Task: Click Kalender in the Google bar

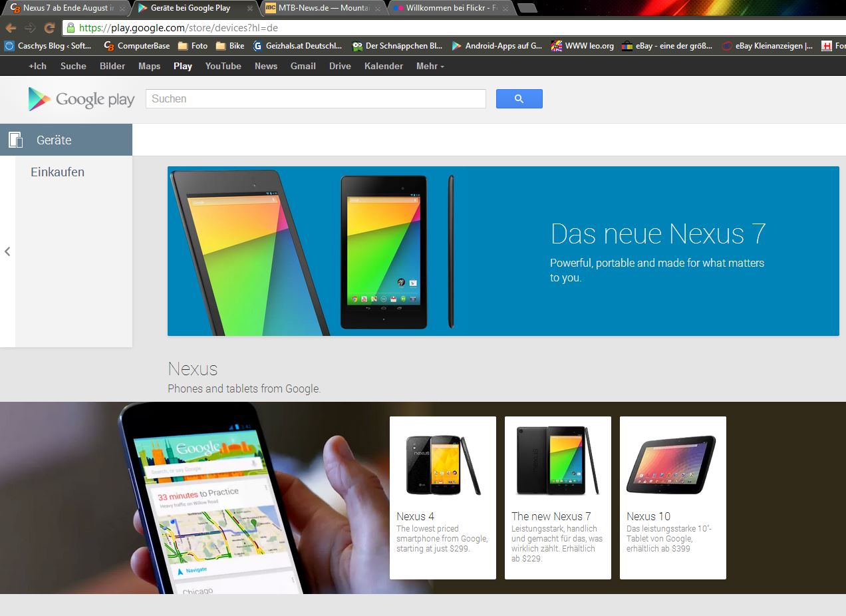Action: click(x=384, y=66)
